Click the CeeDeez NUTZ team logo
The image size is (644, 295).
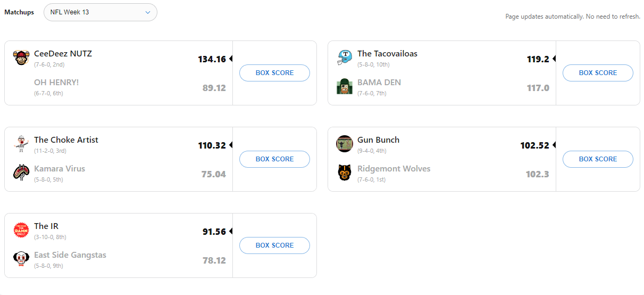pos(21,58)
